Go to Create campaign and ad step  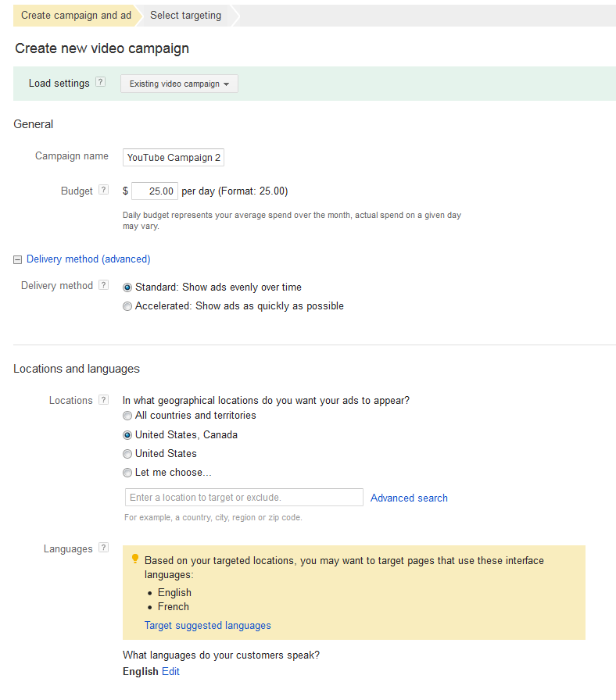(x=76, y=16)
